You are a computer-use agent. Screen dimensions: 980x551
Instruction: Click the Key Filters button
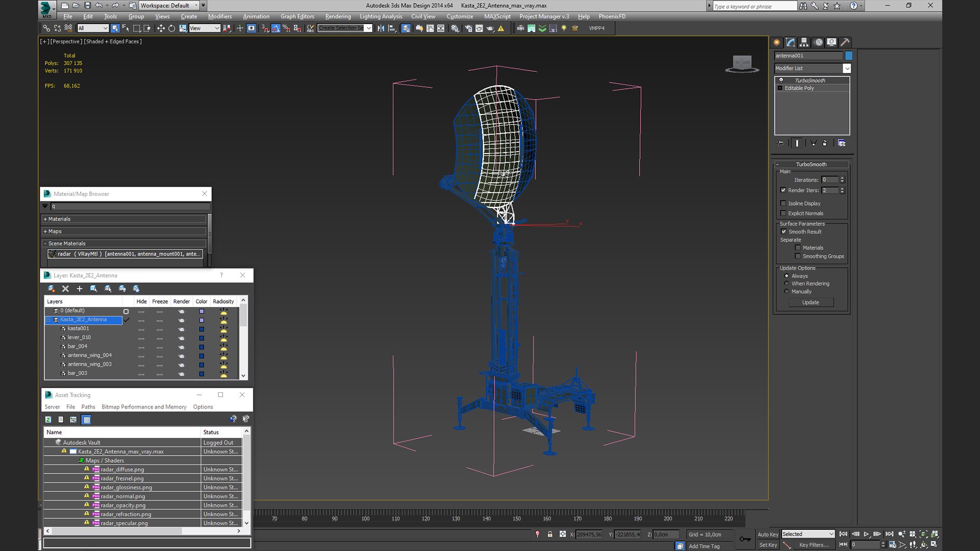coord(814,545)
